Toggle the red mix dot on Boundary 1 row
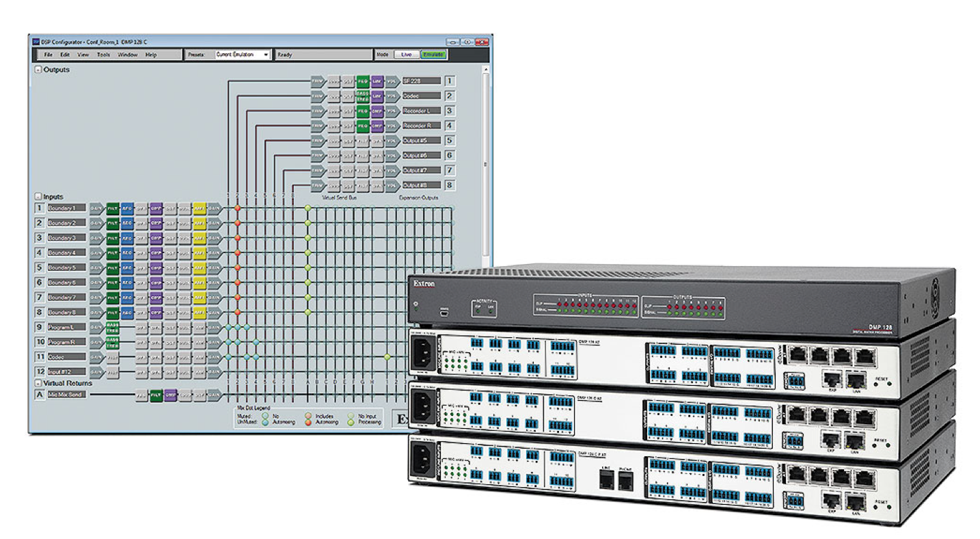980x539 pixels. pos(237,208)
